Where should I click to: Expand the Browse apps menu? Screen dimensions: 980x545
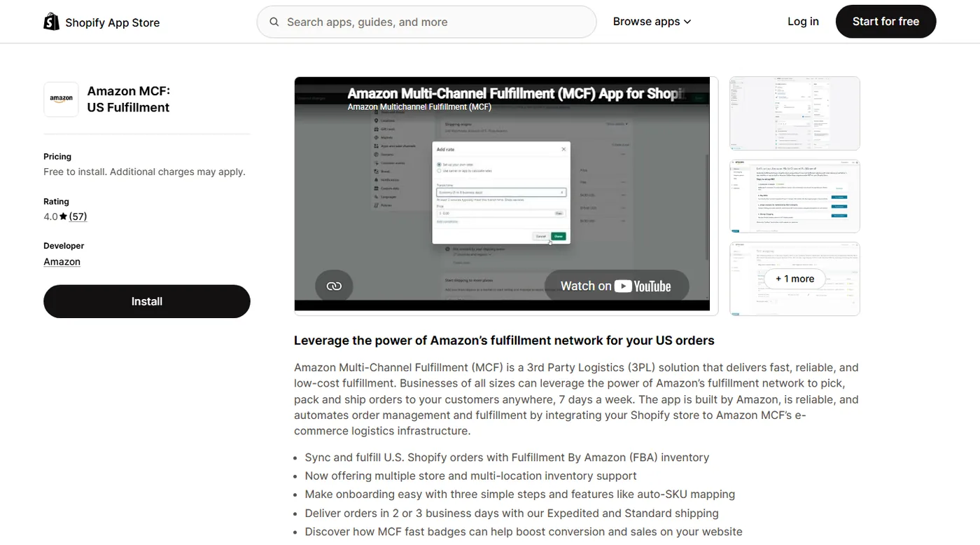[x=652, y=22]
